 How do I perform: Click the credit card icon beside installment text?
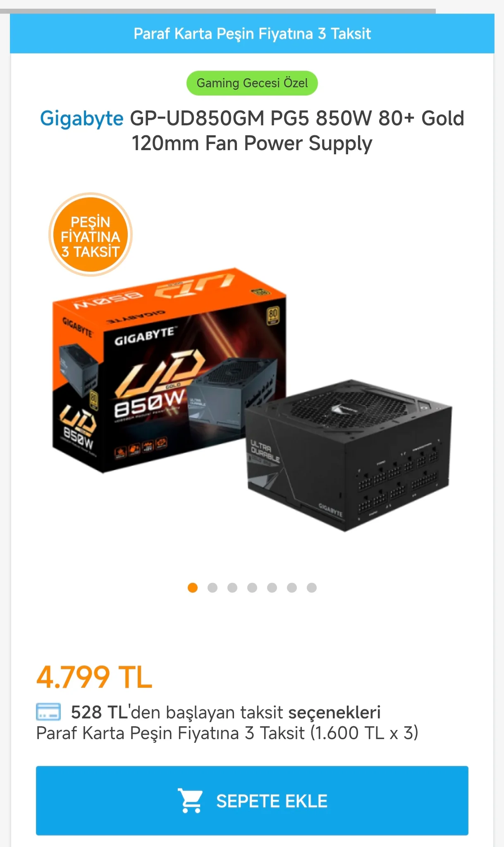pos(48,712)
